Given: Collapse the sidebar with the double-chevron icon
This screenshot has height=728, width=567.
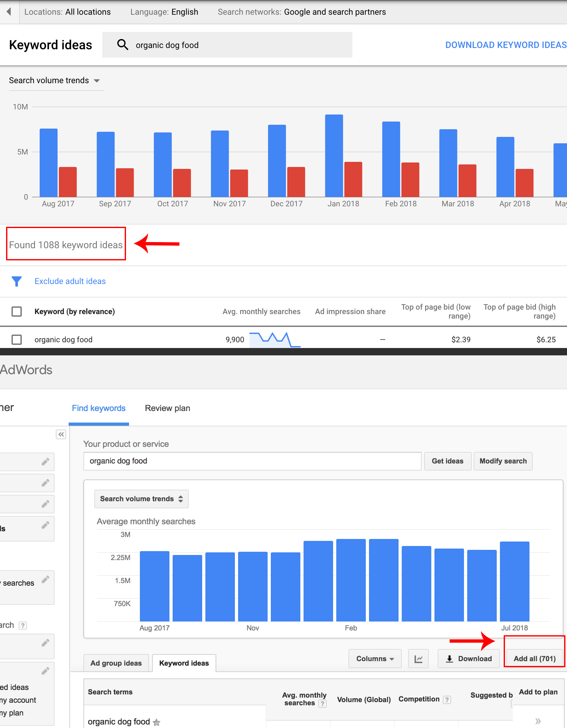Looking at the screenshot, I should 61,434.
